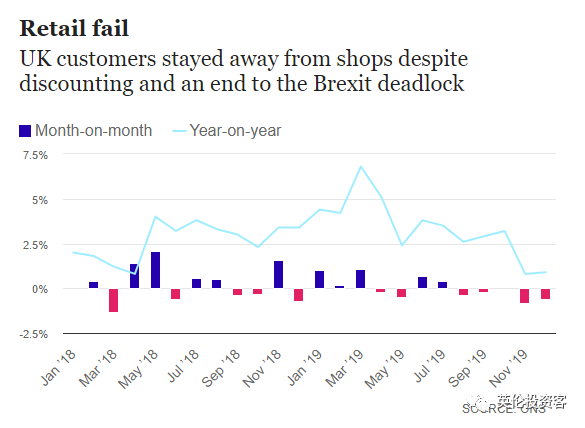Click the Retail fail headline
Viewport: 585px width, 428px height.
(74, 28)
